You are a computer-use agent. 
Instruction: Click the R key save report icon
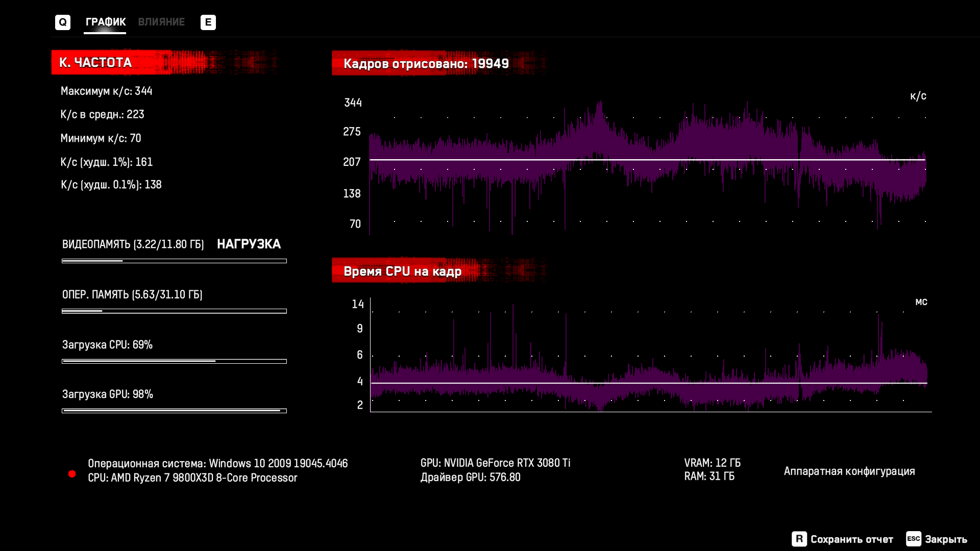(x=799, y=539)
